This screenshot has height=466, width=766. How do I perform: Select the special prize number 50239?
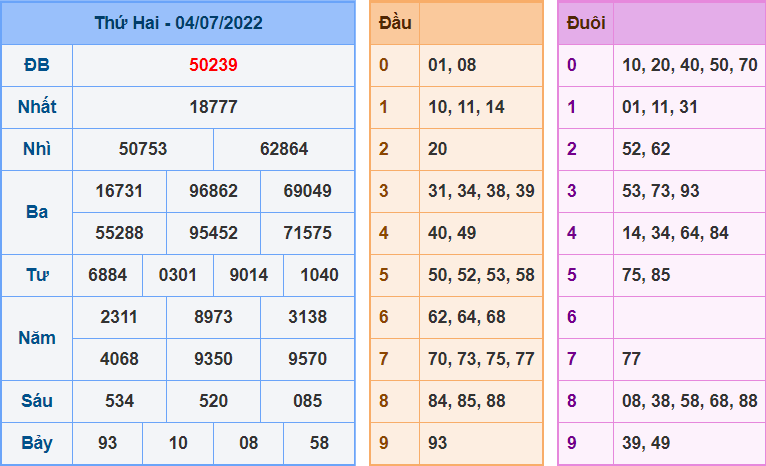point(213,65)
